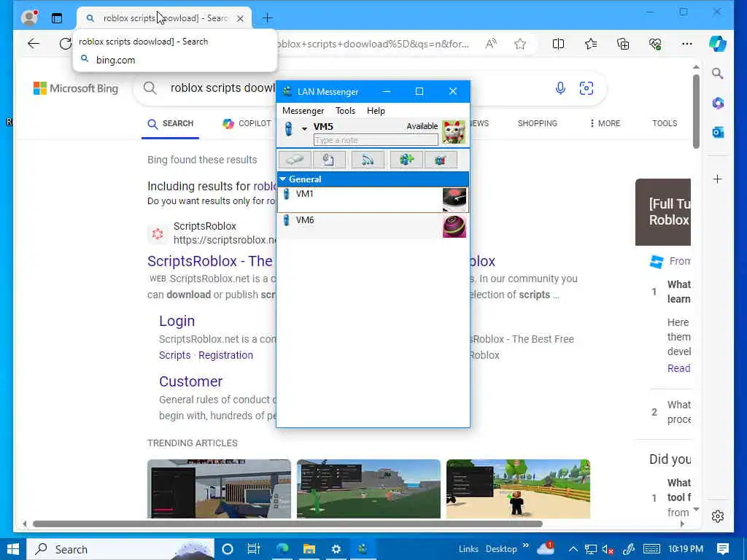Click the Edge refresh page icon

coord(65,44)
